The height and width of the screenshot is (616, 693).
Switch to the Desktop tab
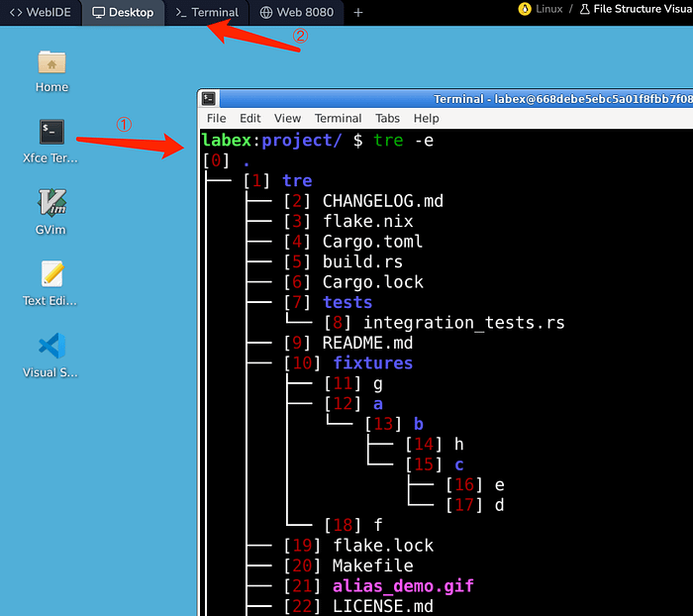pyautogui.click(x=123, y=12)
